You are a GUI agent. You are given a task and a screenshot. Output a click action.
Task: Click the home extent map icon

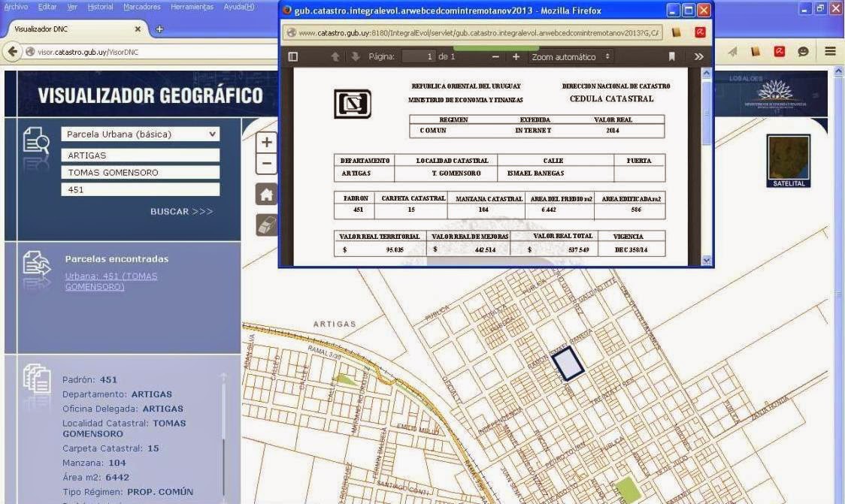[x=266, y=193]
